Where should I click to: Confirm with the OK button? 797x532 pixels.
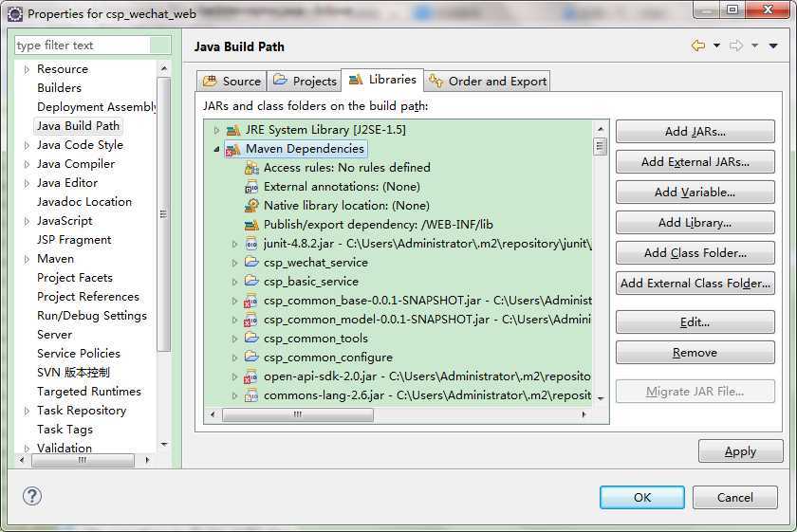642,498
